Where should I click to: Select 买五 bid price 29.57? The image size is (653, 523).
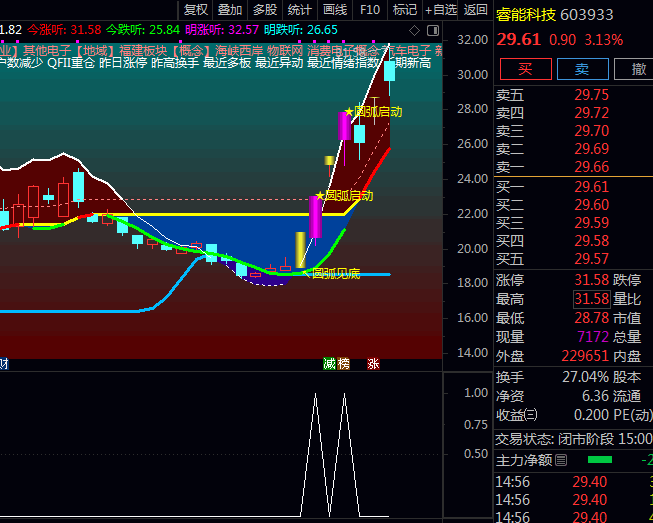(591, 259)
